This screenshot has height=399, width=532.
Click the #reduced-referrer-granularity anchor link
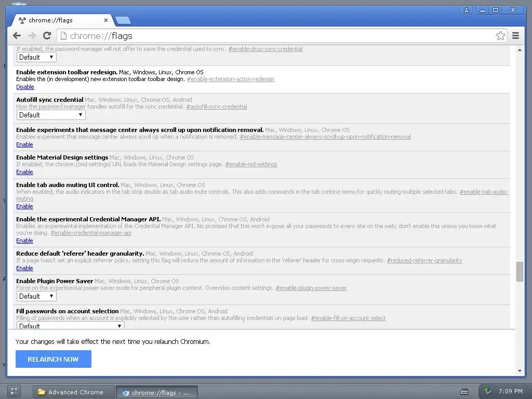(424, 260)
